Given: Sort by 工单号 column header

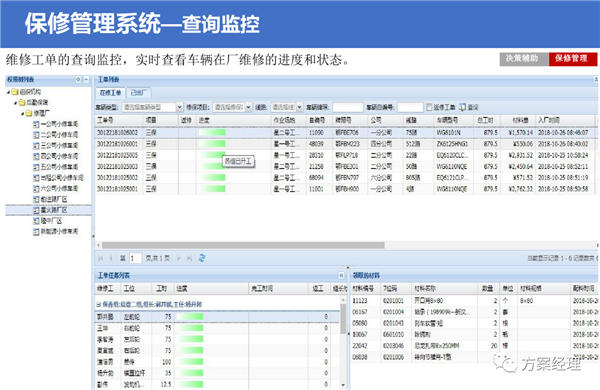Looking at the screenshot, I should coord(119,120).
